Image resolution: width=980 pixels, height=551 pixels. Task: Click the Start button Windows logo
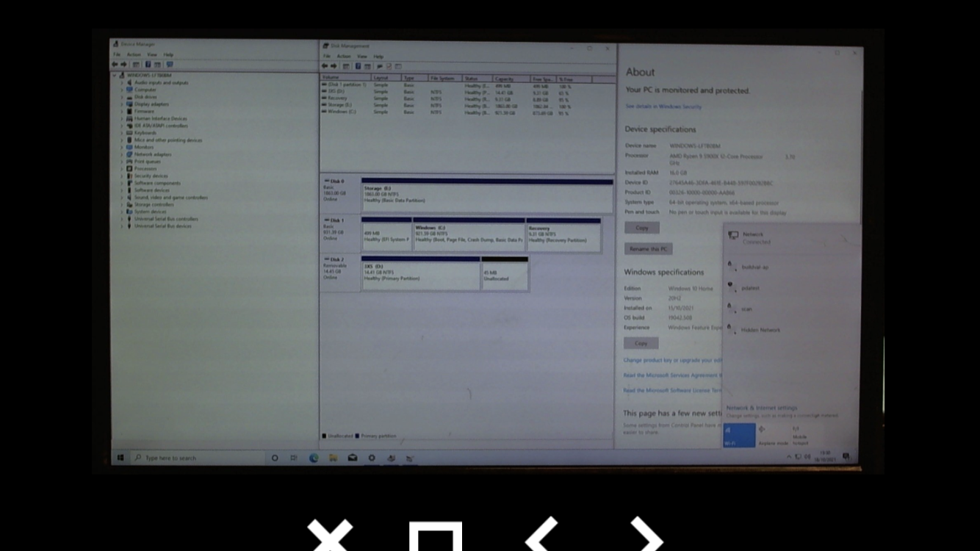(x=120, y=458)
